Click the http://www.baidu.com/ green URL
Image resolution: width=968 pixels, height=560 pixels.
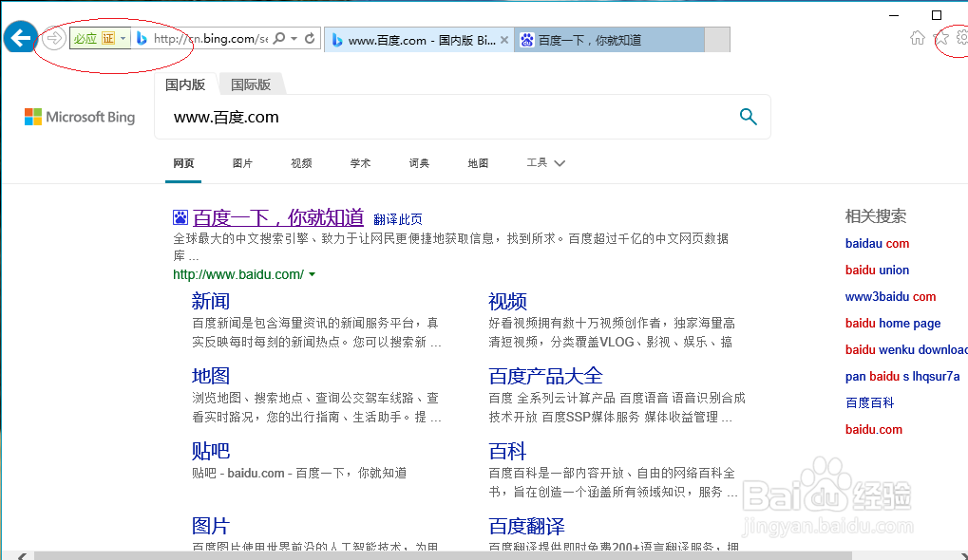pos(238,274)
